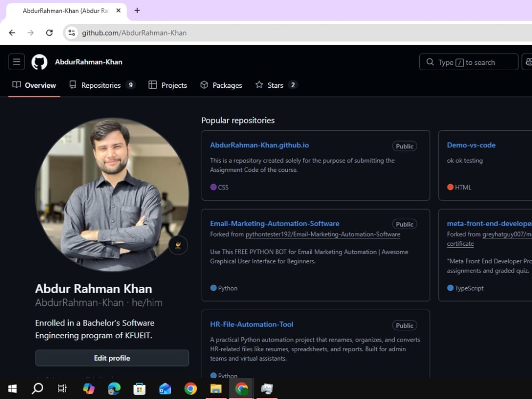Click the blue TypeScript language dot
This screenshot has width=532, height=399.
tap(450, 288)
